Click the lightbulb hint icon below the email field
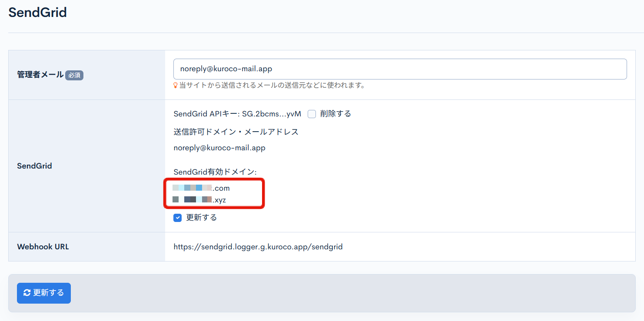The image size is (644, 321). click(175, 85)
